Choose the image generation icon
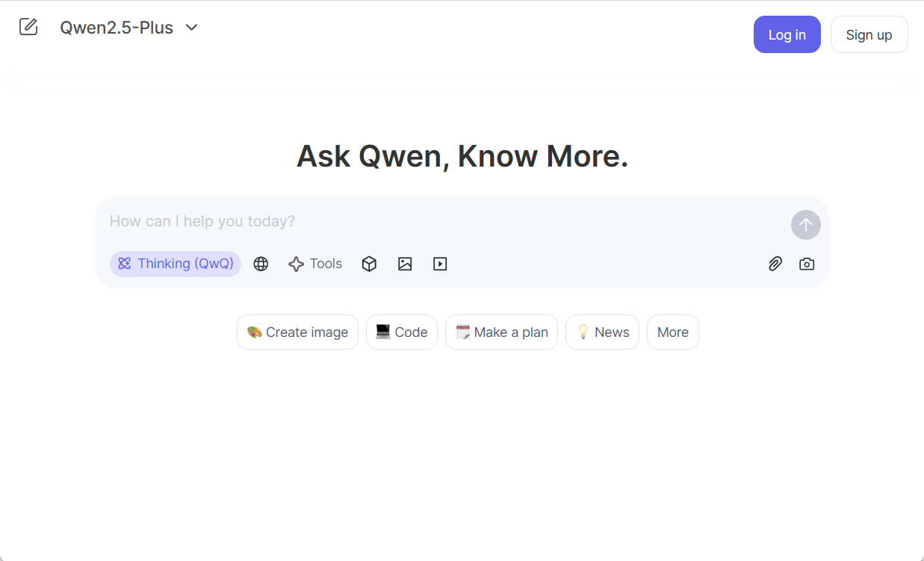The image size is (924, 561). 405,264
